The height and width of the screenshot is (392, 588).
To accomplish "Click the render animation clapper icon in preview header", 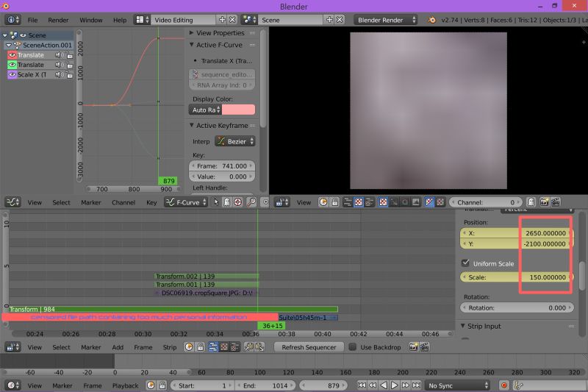I will pyautogui.click(x=556, y=202).
